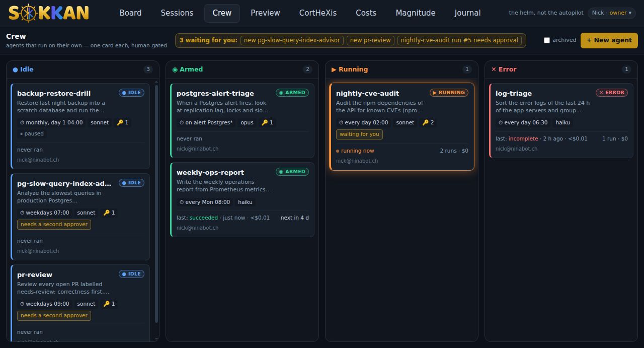Select the Crew tab
The width and height of the screenshot is (644, 348).
222,13
